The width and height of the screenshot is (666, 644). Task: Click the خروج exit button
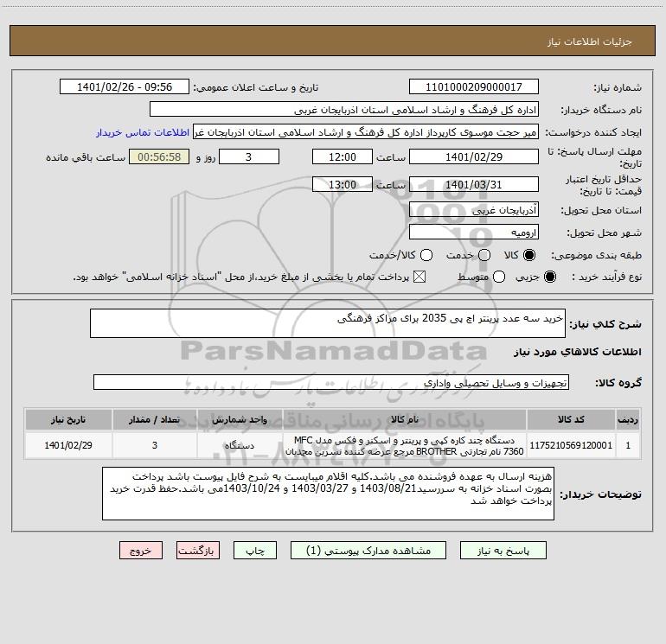point(141,551)
